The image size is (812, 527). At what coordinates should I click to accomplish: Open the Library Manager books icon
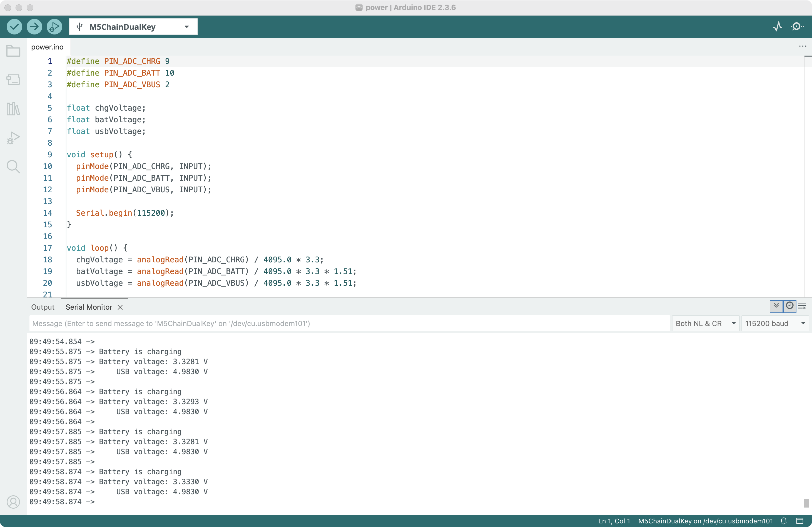[x=13, y=109]
